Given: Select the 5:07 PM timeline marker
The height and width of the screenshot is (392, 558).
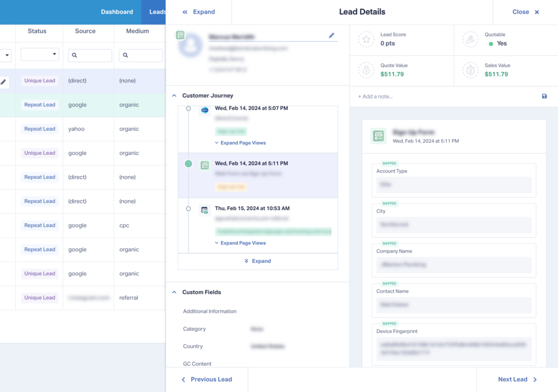Looking at the screenshot, I should [188, 108].
